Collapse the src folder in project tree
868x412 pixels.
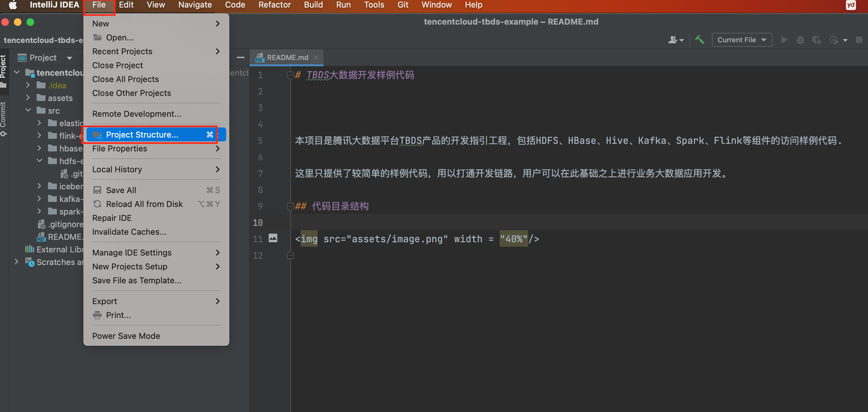28,110
